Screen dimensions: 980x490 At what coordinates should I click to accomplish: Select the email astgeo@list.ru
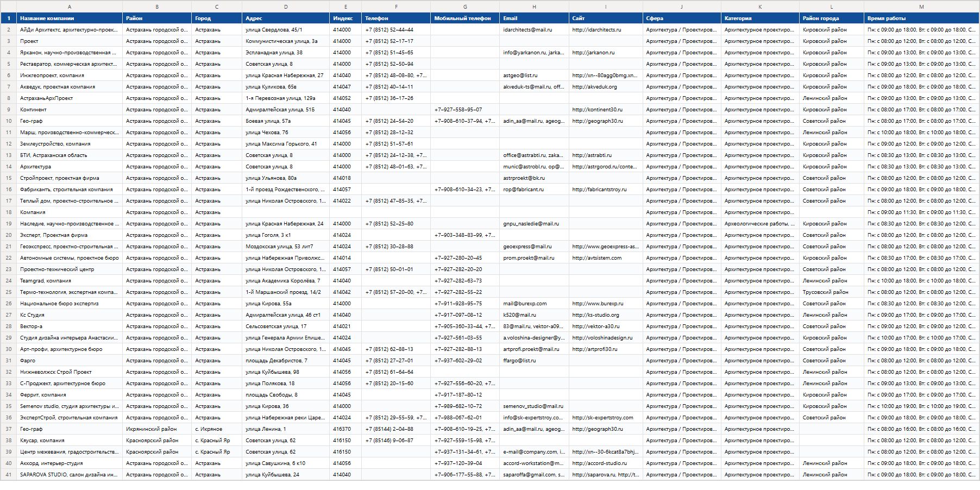(x=534, y=76)
